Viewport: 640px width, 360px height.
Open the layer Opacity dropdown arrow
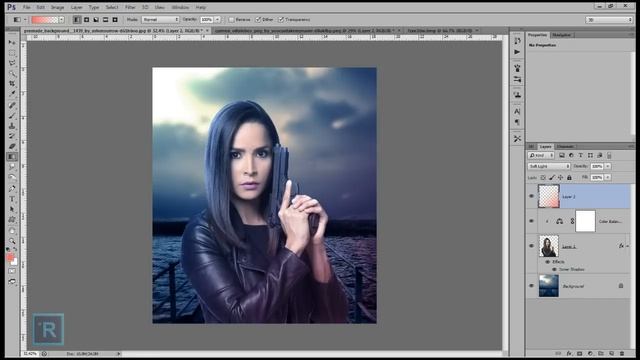click(608, 166)
